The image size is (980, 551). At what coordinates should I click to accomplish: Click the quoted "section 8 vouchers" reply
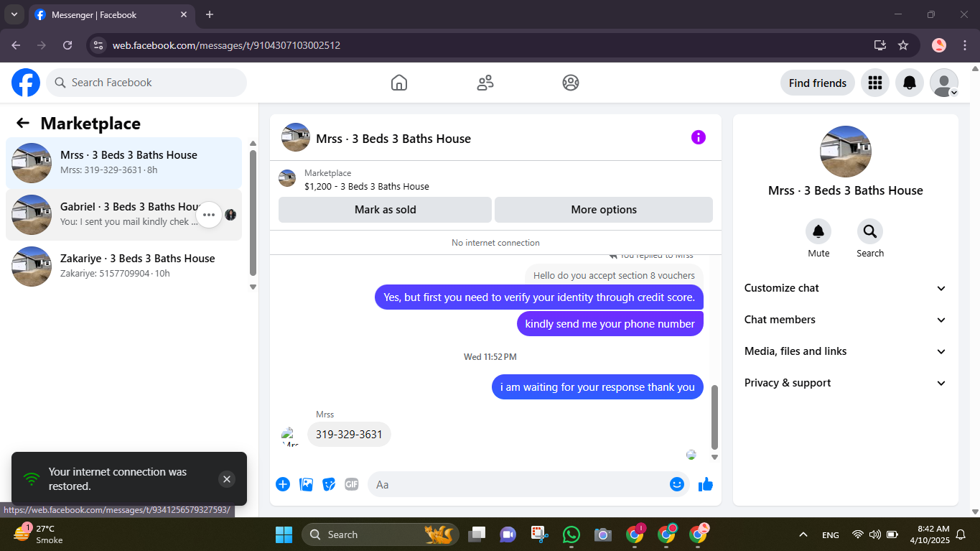coord(614,275)
